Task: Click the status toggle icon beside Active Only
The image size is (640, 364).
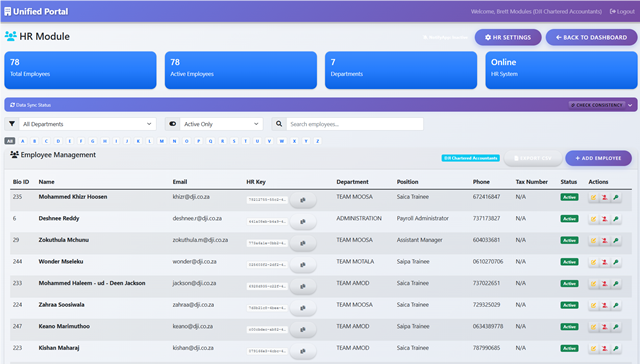Action: 173,124
